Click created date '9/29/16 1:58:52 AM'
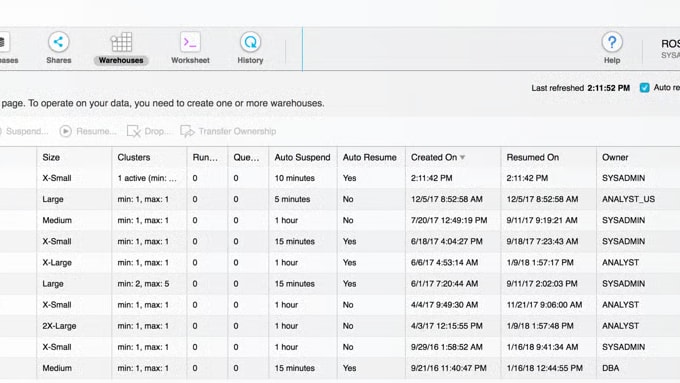 (447, 347)
